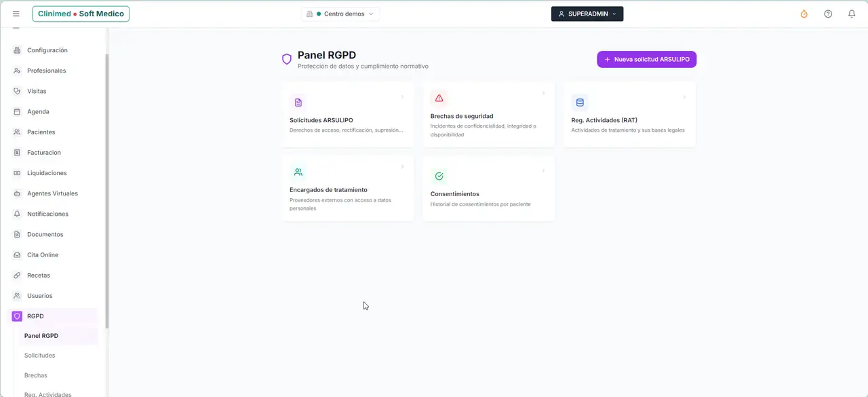868x397 pixels.
Task: Click the Solicitudes ARSULIPO document icon
Action: point(298,102)
